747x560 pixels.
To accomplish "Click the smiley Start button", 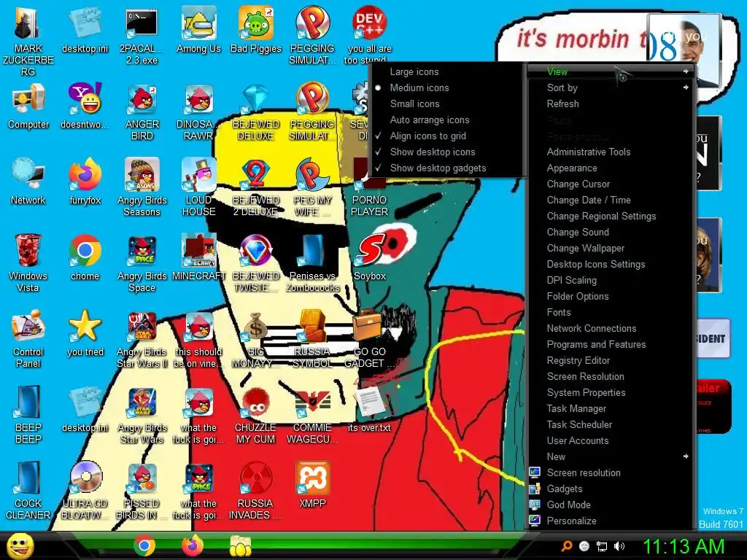I will (20, 545).
